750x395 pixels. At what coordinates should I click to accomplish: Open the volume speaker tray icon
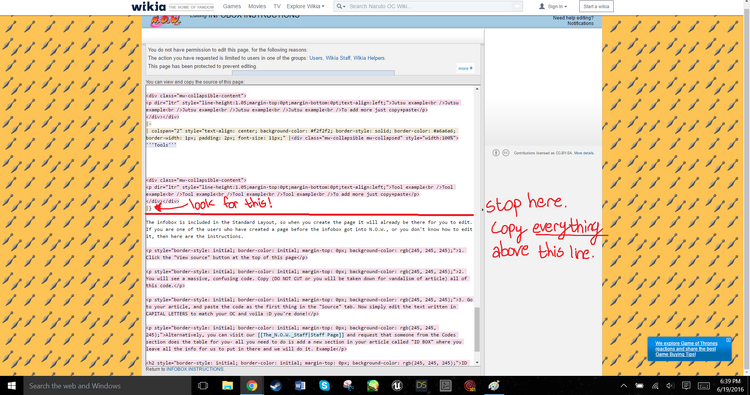[x=670, y=386]
